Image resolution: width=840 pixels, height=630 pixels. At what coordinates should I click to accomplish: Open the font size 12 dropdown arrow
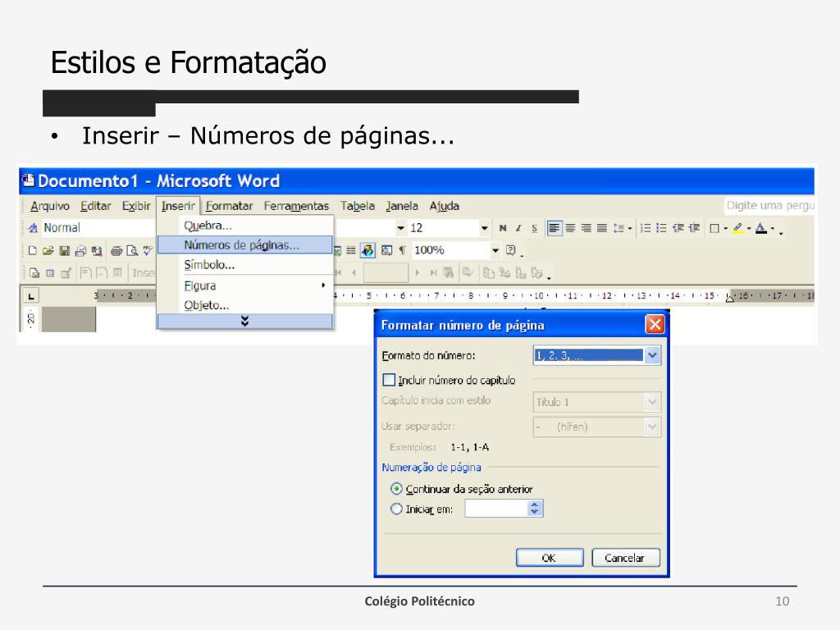click(x=484, y=228)
